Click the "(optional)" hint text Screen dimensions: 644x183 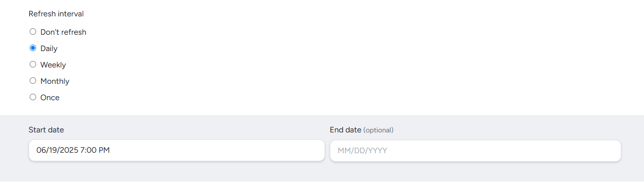point(378,130)
